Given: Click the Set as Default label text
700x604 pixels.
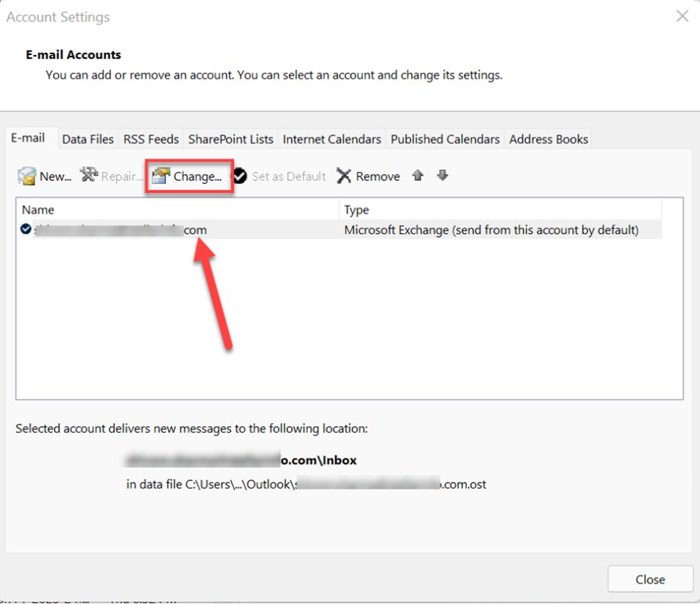Looking at the screenshot, I should 289,176.
